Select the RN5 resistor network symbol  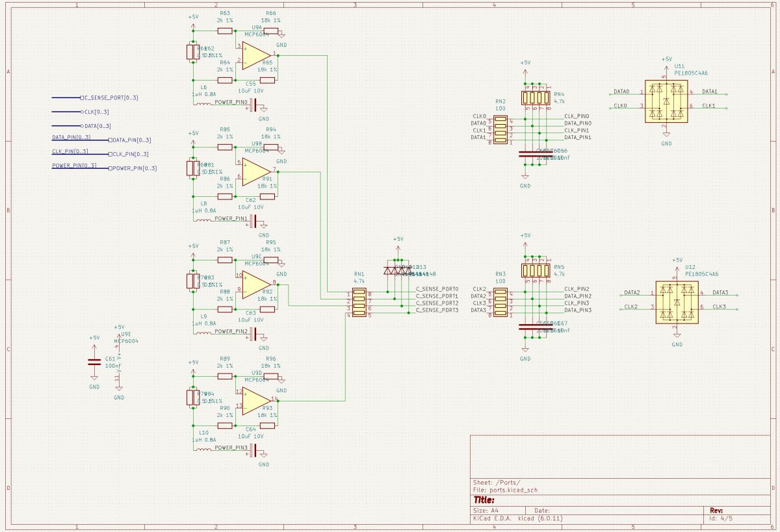pyautogui.click(x=535, y=270)
